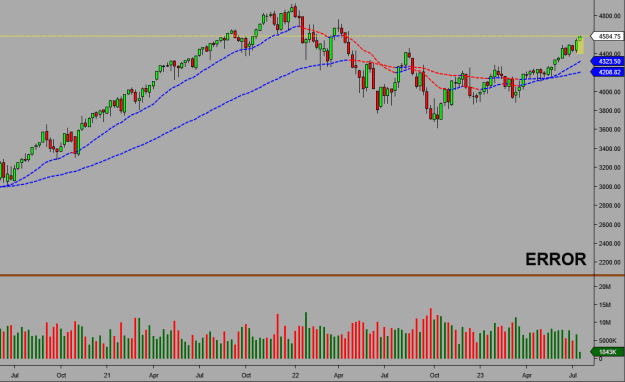Click the 5000K volume axis label
625x382 pixels.
607,341
